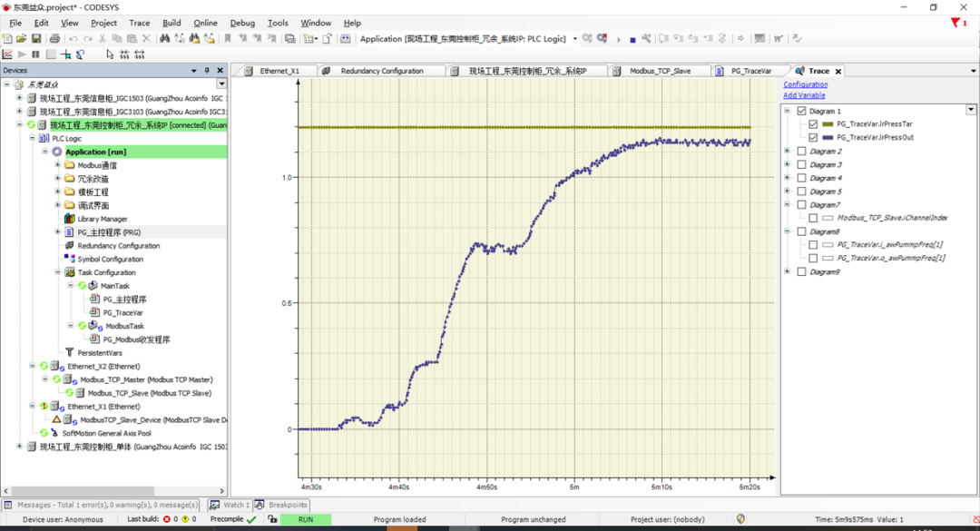Viewport: 980px width, 531px height.
Task: Click the PG_TraceVar.lrPressOut purple color swatch
Action: tap(828, 138)
